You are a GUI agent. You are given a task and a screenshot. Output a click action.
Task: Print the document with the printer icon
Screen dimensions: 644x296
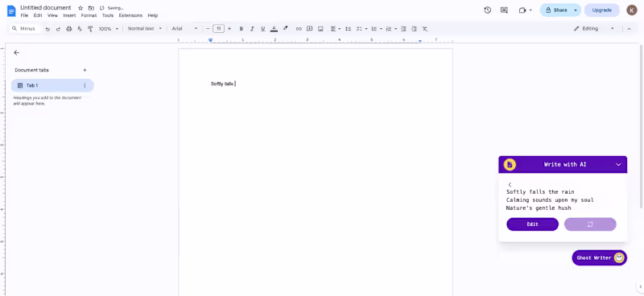(x=69, y=29)
